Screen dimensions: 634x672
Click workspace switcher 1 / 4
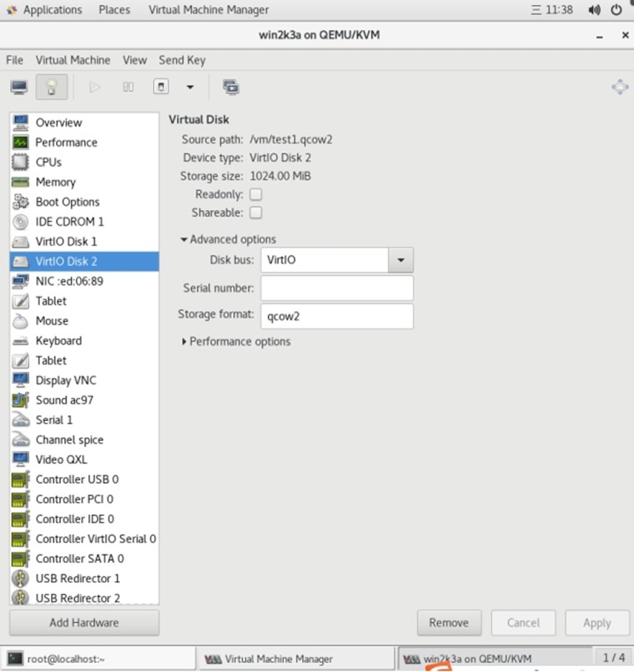pos(613,658)
